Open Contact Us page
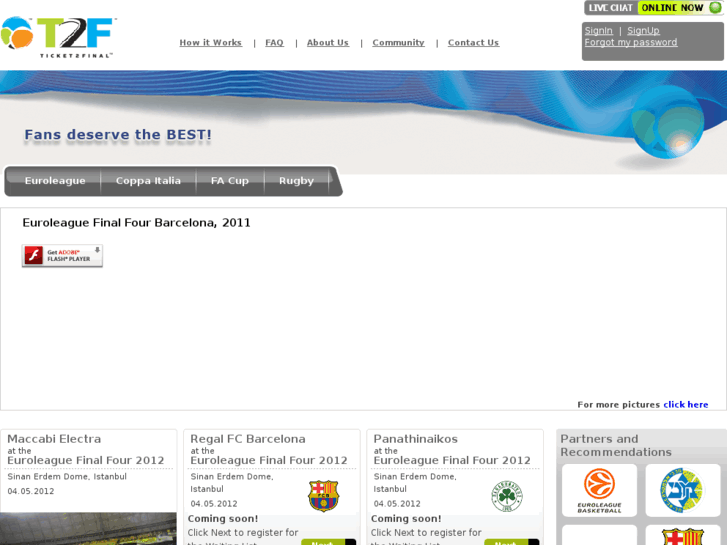The image size is (727, 545). pos(473,43)
